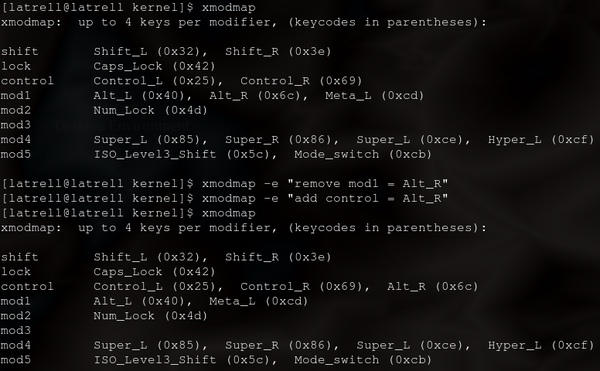Click the empty mod3 label in the second listing
The height and width of the screenshot is (371, 600).
(x=15, y=330)
